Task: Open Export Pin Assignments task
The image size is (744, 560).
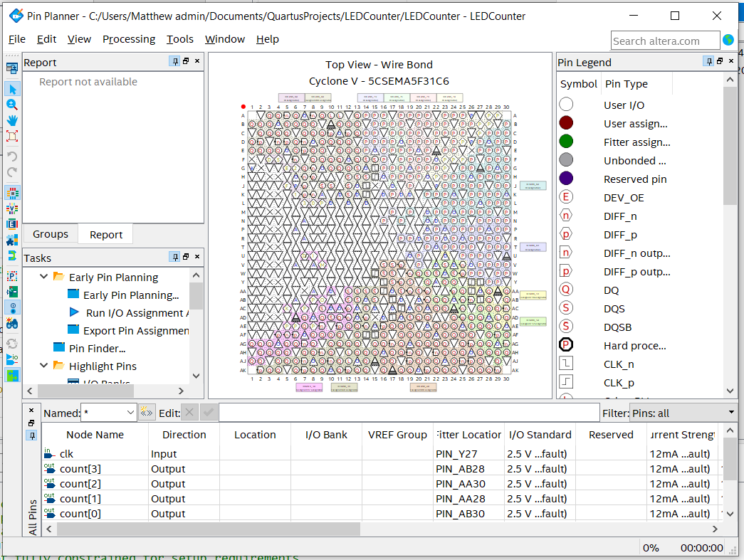Action: 136,330
